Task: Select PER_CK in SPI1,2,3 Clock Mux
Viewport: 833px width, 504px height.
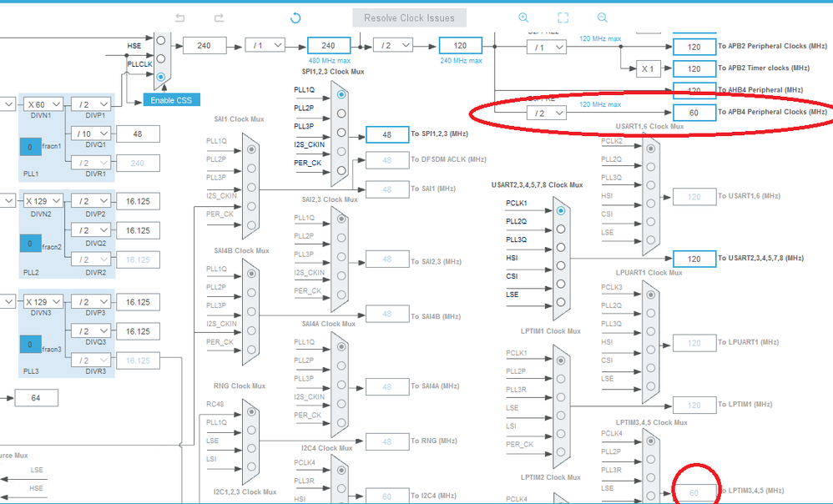Action: click(341, 170)
